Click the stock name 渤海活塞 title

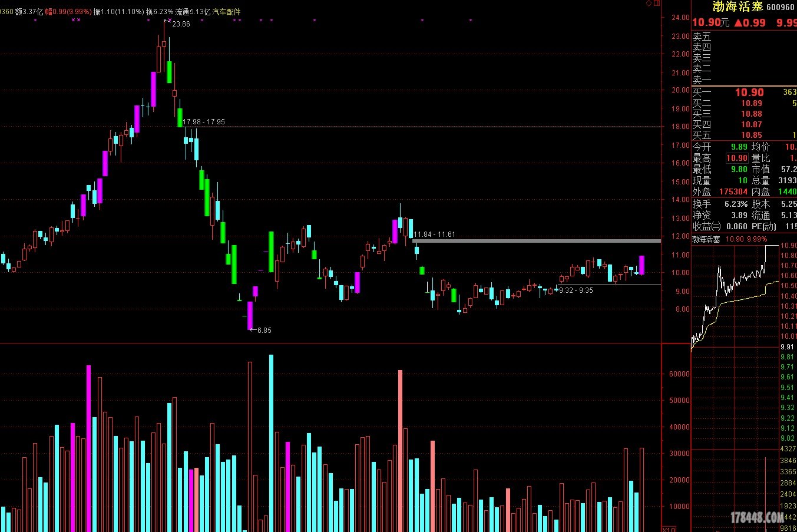[x=738, y=7]
